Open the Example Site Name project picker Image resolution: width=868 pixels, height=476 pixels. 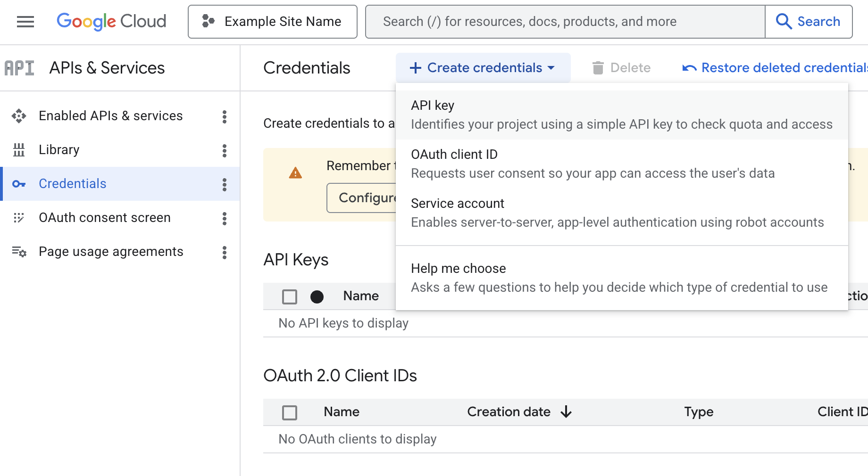[273, 22]
